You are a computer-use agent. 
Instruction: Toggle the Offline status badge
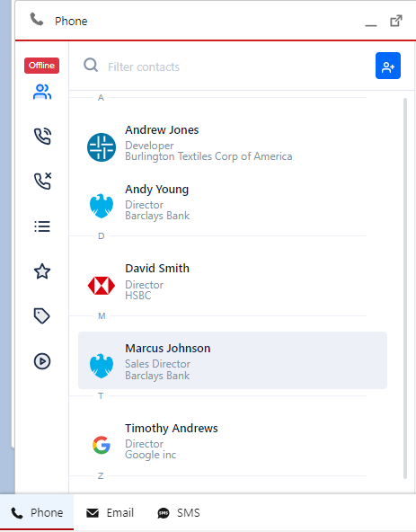click(41, 66)
